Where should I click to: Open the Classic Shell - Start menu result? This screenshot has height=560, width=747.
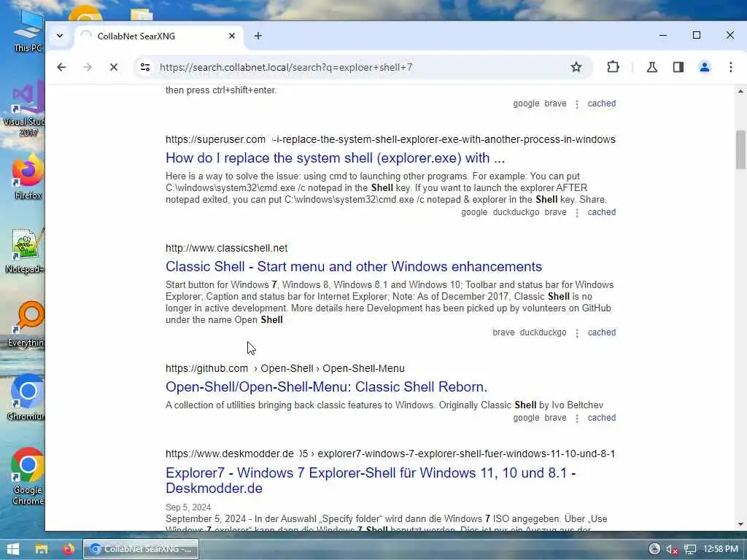point(354,266)
